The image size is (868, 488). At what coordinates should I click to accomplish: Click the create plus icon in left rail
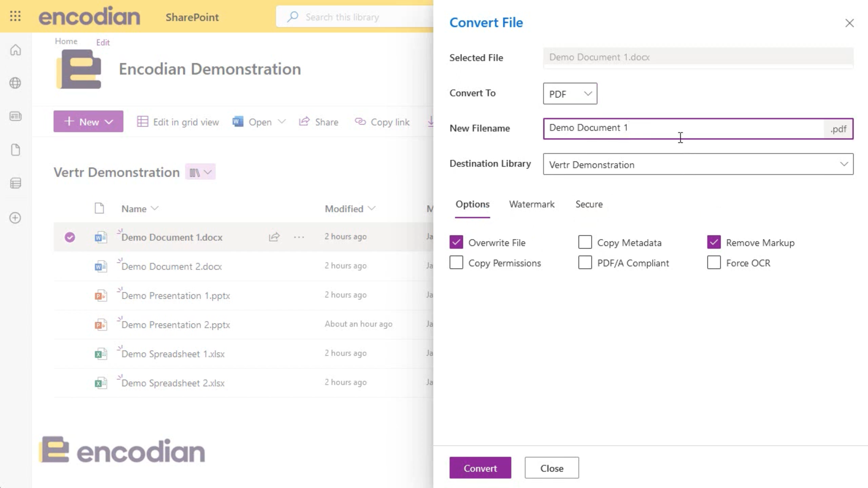coord(15,218)
